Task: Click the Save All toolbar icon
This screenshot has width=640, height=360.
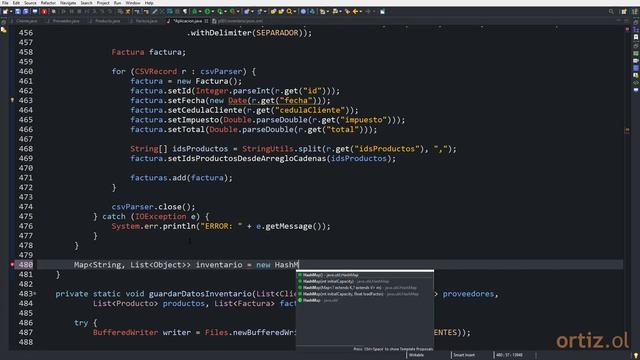Action: (25, 11)
